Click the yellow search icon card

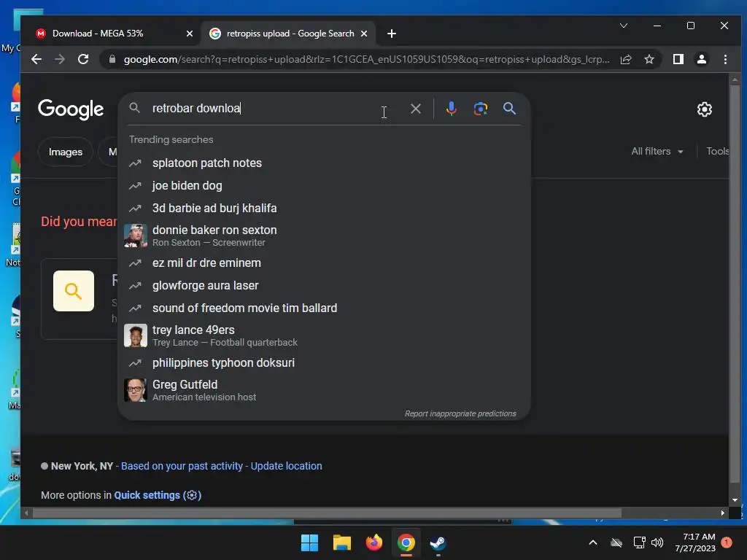click(x=74, y=291)
